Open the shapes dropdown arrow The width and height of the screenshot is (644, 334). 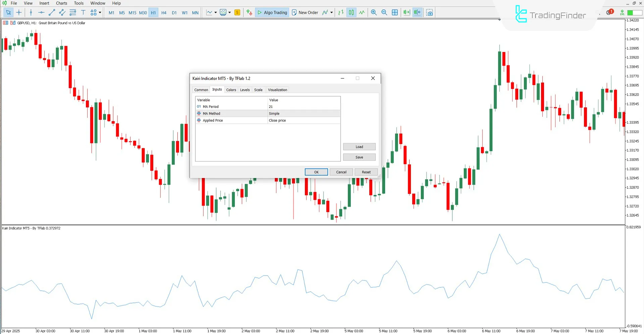(x=100, y=12)
